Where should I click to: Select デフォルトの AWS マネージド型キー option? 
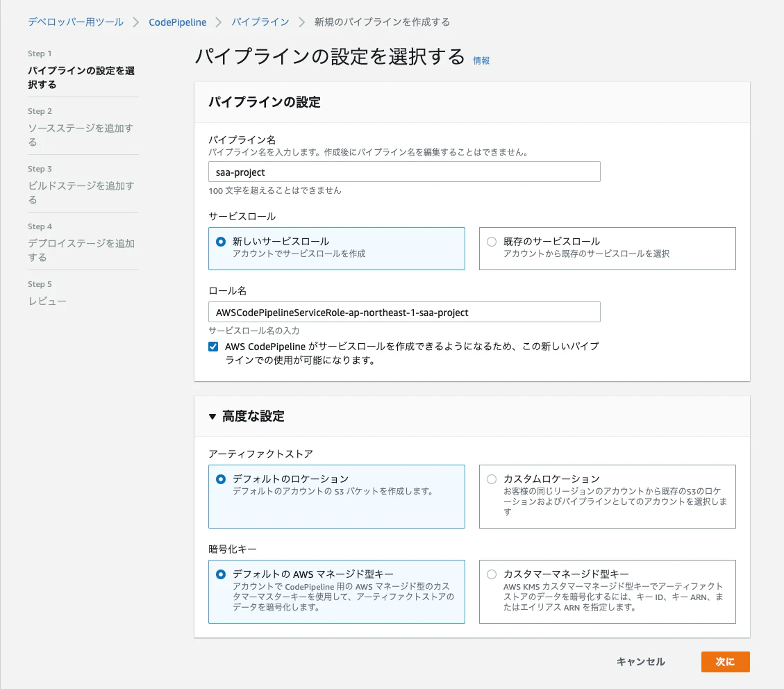(337, 592)
